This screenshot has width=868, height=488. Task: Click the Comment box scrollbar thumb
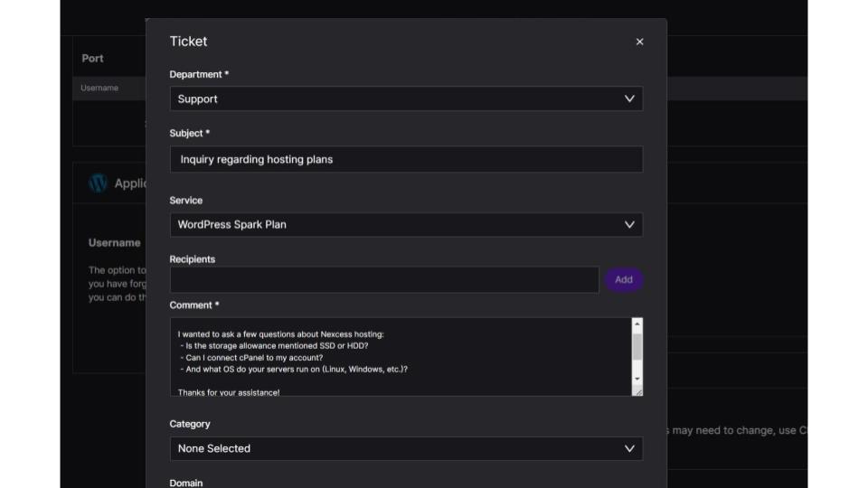coord(637,347)
